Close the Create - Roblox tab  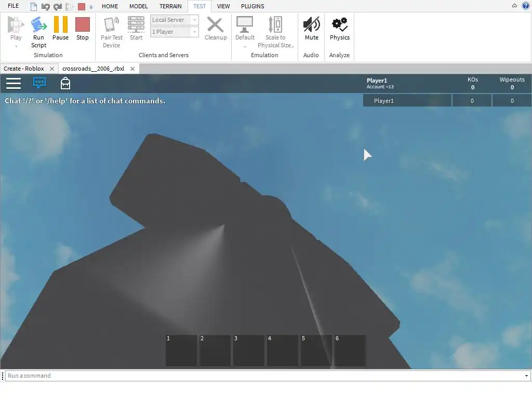pos(52,69)
